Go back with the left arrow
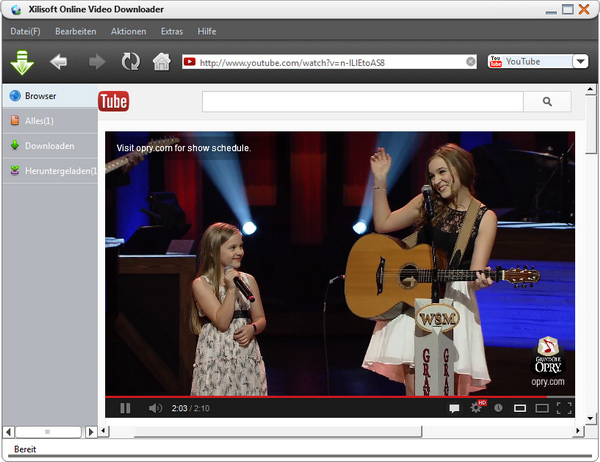The image size is (600, 462). [x=59, y=62]
